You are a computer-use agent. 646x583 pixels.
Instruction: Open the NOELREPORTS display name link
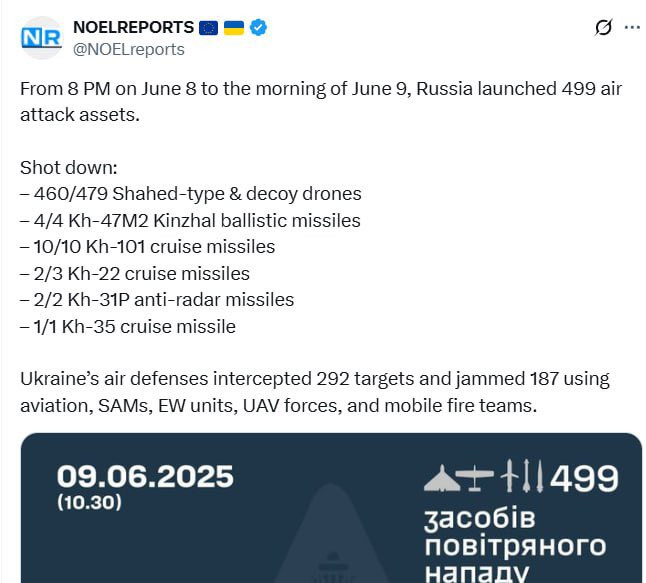tap(133, 28)
